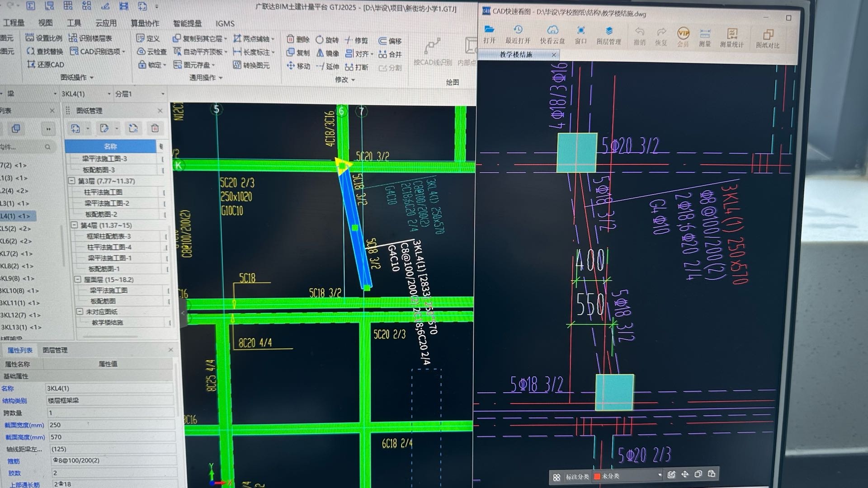868x488 pixels.
Task: Open the 工具 ribbon tab
Action: tap(74, 23)
